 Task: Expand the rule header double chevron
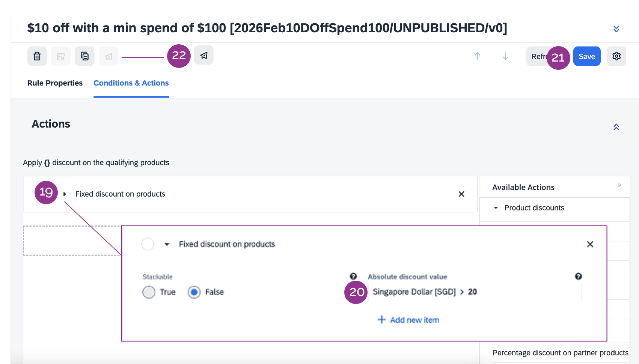[616, 29]
